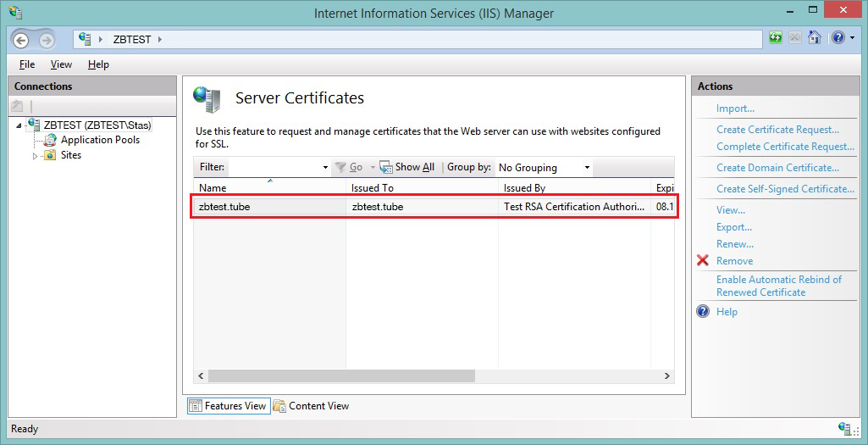Click the Home icon in top toolbar
This screenshot has width=868, height=445.
(814, 38)
